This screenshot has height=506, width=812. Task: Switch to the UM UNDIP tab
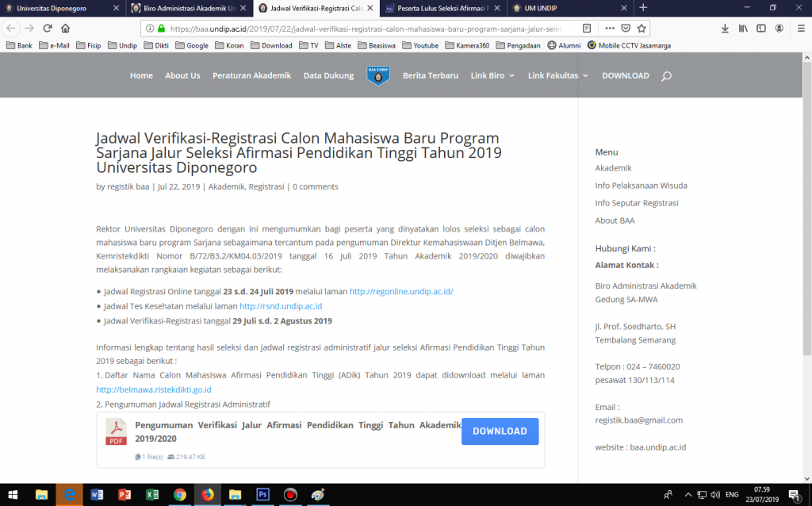(567, 8)
